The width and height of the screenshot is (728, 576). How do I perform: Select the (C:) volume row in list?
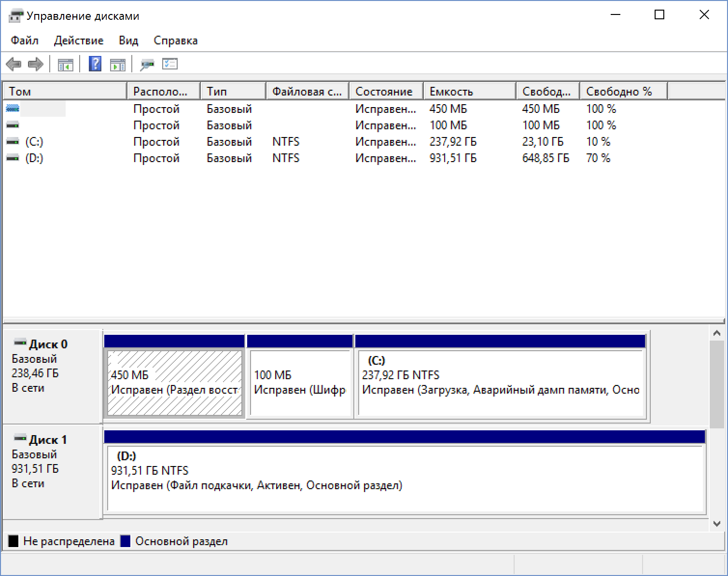point(34,142)
